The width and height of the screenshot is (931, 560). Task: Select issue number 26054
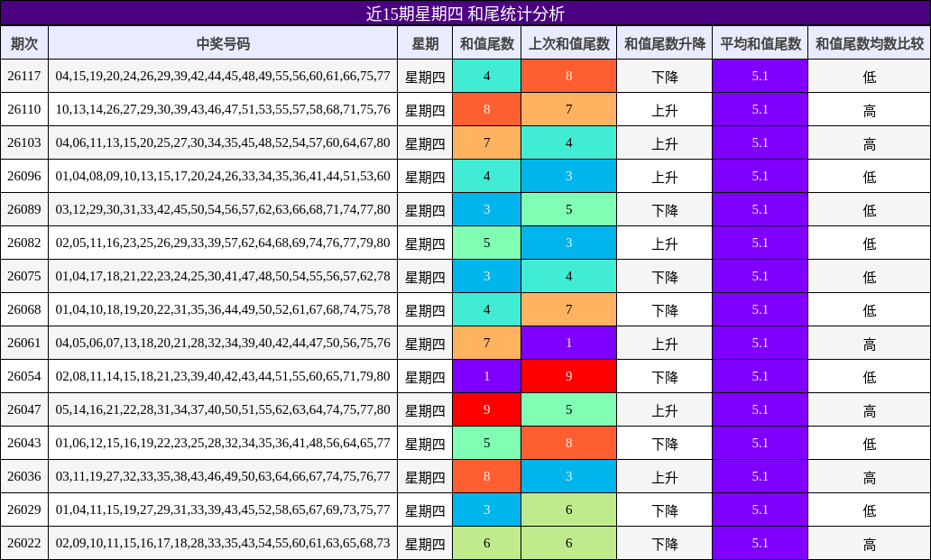pos(24,376)
